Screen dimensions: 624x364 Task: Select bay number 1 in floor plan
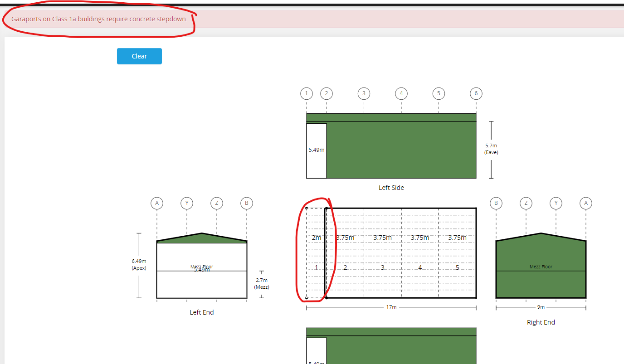(x=316, y=267)
